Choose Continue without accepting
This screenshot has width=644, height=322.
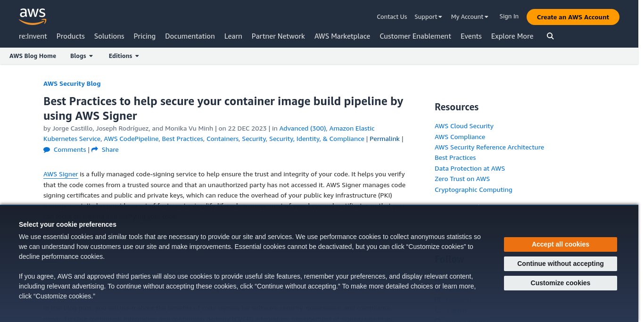coord(560,264)
